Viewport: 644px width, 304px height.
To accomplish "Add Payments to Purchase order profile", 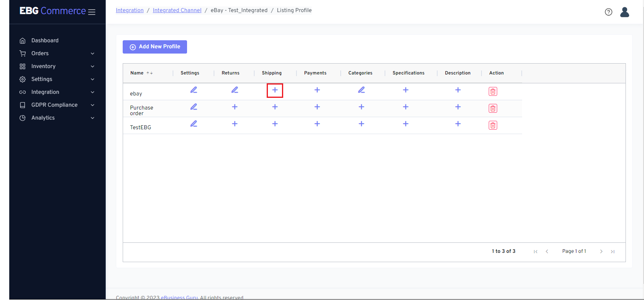I will click(317, 107).
